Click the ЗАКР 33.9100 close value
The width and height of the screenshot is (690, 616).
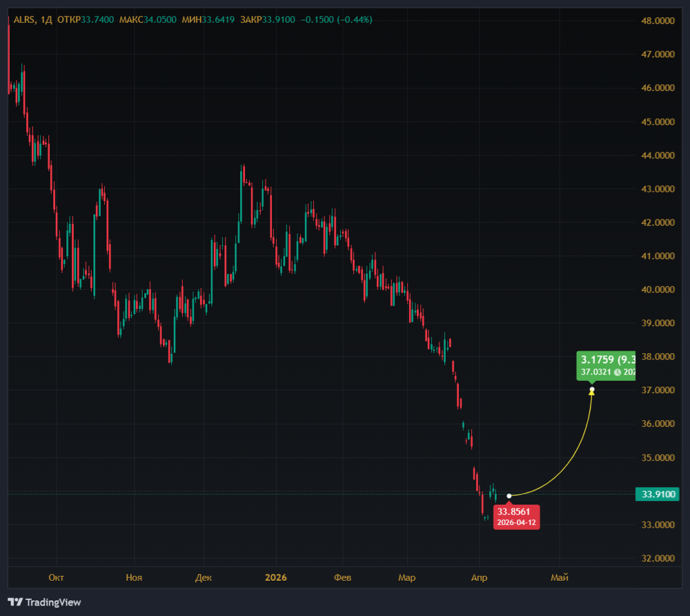pos(268,20)
